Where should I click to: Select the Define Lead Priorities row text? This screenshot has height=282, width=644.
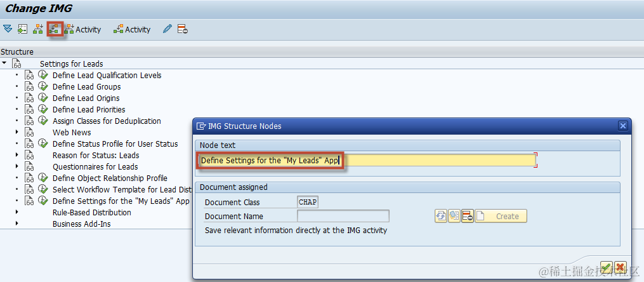(x=89, y=109)
